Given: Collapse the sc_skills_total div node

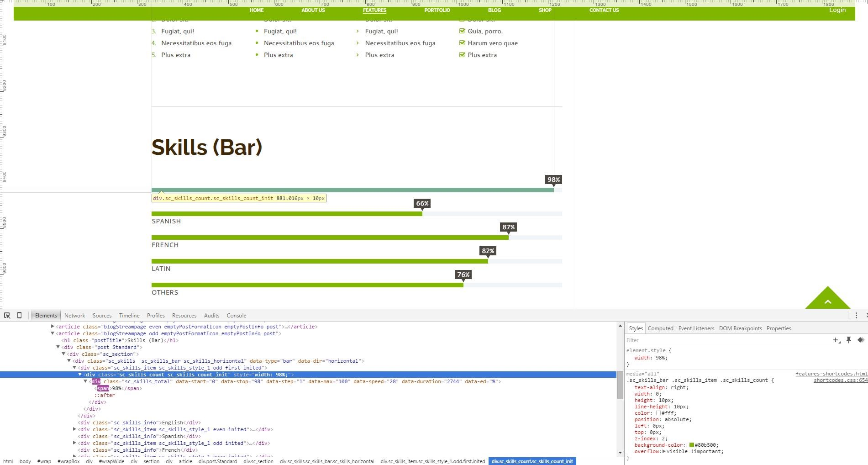Looking at the screenshot, I should point(85,381).
